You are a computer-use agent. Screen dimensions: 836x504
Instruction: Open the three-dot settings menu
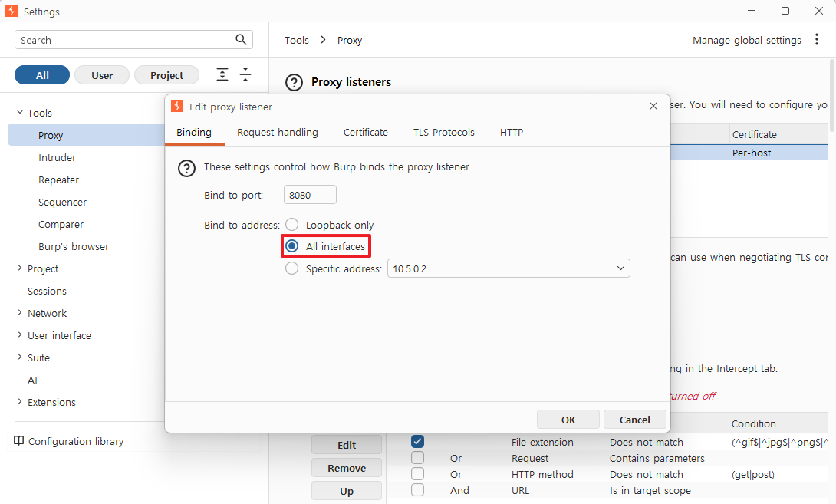coord(816,39)
